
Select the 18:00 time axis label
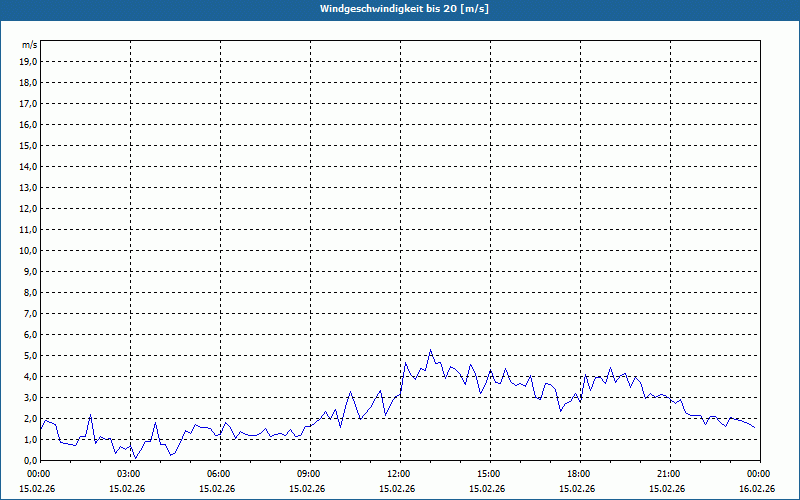pos(578,474)
